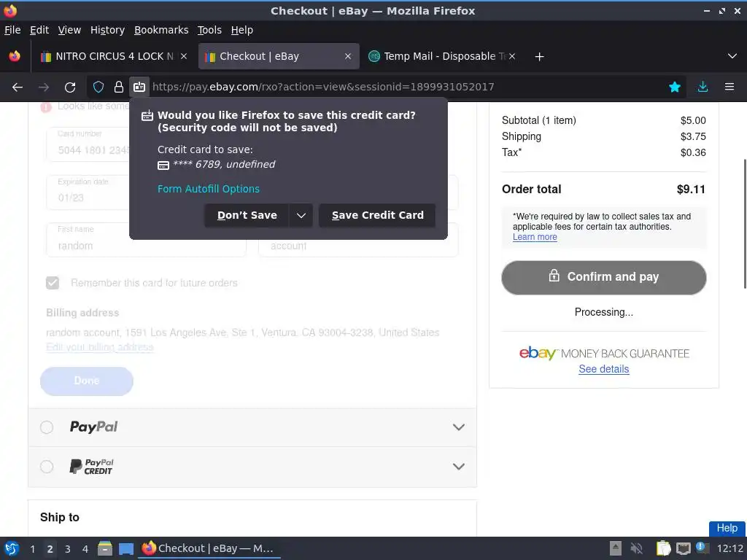
Task: Open the Help menu
Action: point(241,30)
